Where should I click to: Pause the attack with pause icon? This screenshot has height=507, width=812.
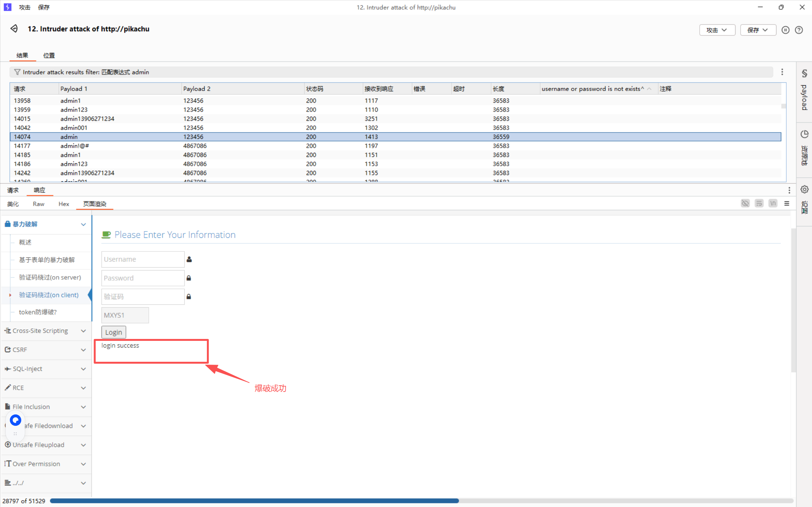coord(785,30)
